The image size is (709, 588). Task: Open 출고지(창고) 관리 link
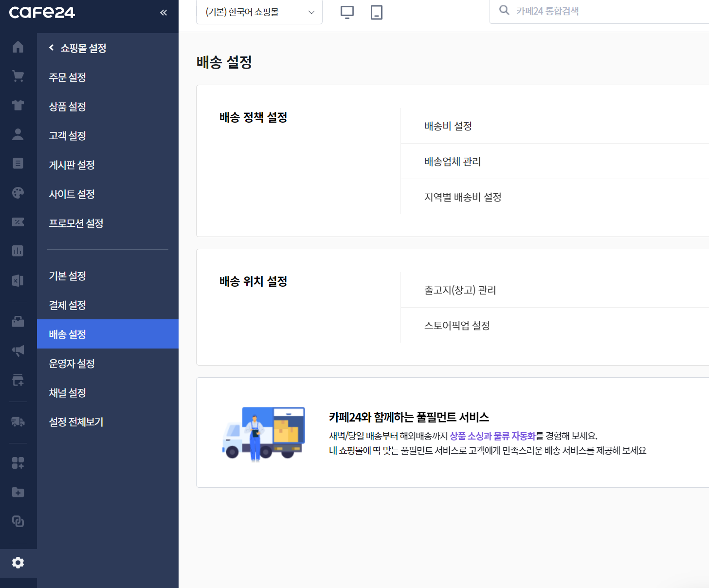tap(460, 290)
